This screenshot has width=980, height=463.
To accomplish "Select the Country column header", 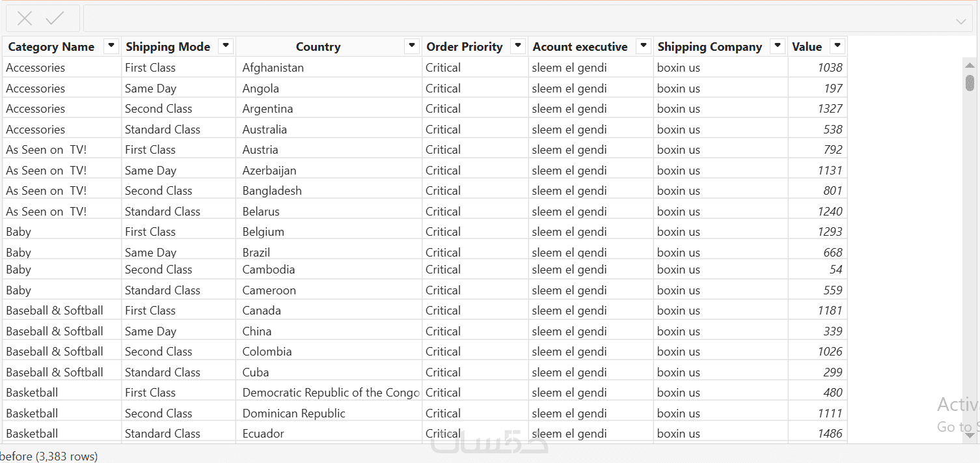I will coord(318,47).
